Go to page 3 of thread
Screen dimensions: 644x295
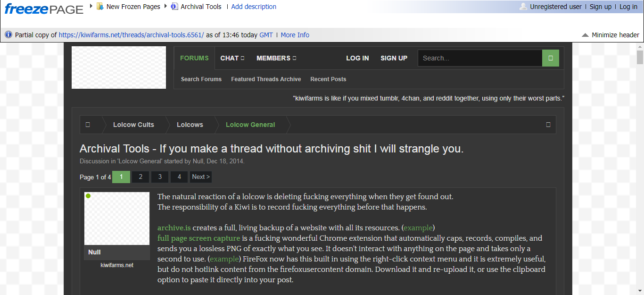[160, 177]
